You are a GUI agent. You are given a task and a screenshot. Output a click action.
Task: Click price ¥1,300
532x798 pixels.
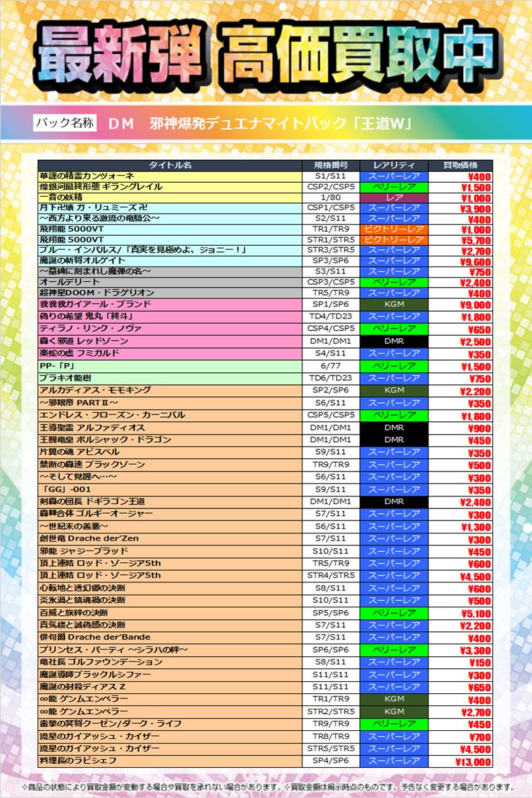tap(476, 528)
